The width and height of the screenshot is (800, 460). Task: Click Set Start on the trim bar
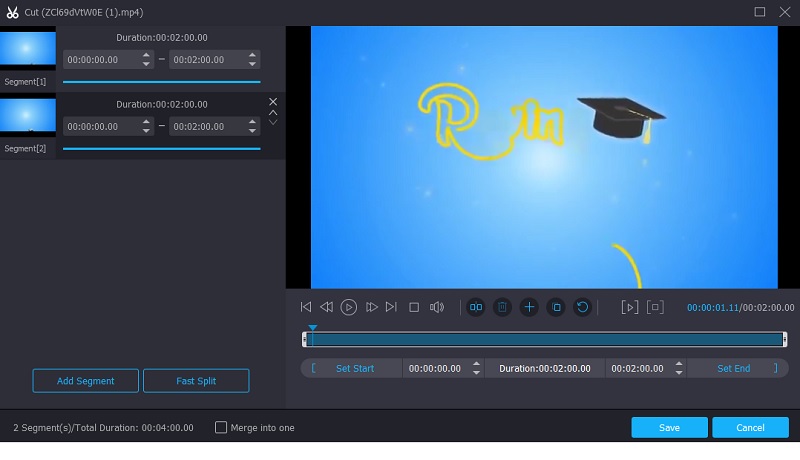click(354, 368)
